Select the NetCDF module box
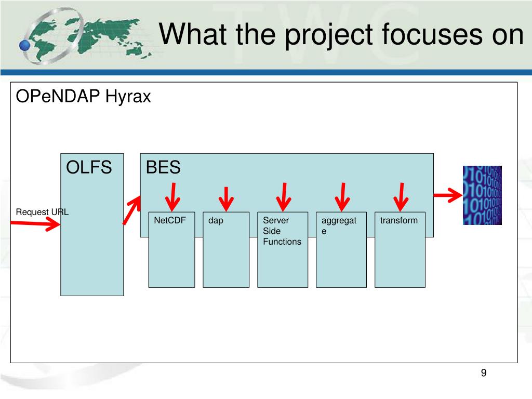 pyautogui.click(x=171, y=250)
